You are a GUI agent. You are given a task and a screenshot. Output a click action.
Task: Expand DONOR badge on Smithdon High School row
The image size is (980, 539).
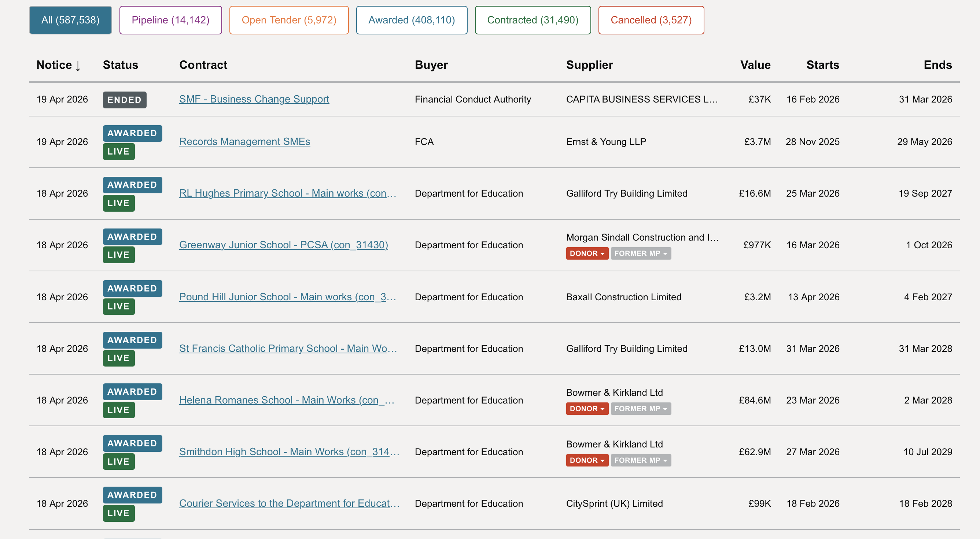point(587,460)
